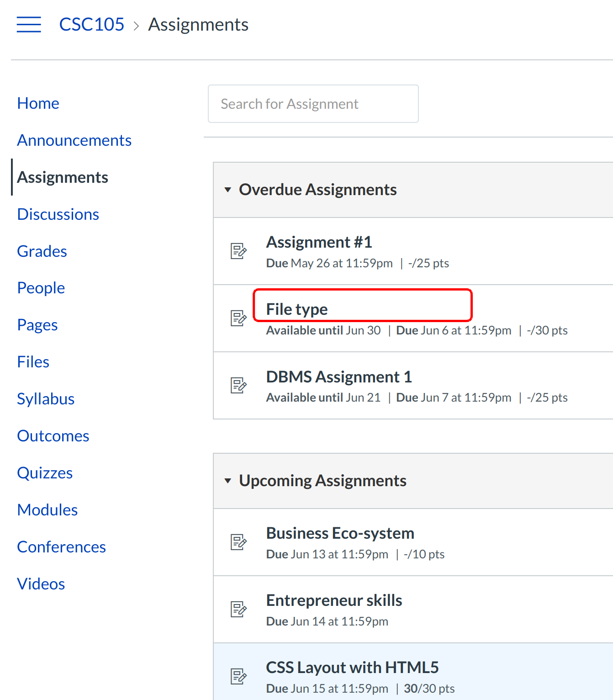This screenshot has height=700, width=613.
Task: Click the breadcrumb chevron after CSC105
Action: [136, 26]
